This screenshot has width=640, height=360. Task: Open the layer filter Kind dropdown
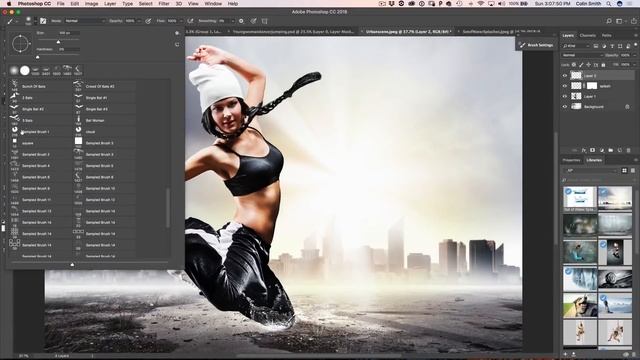576,46
